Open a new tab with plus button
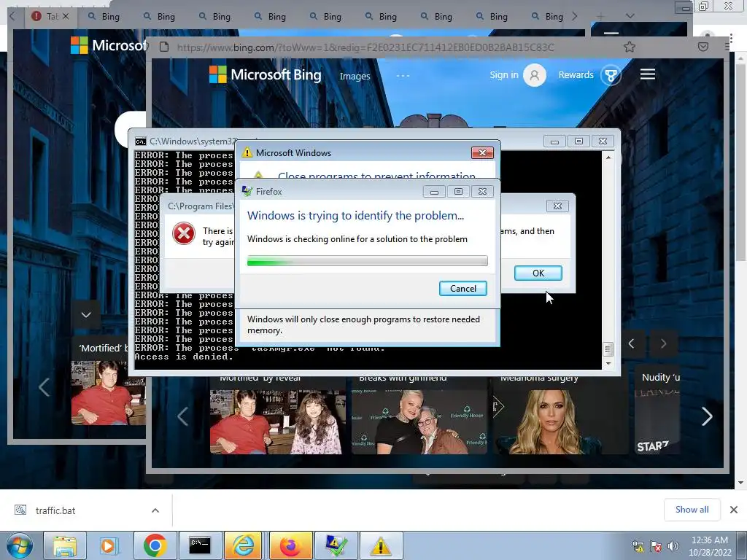This screenshot has width=747, height=560. (x=600, y=16)
